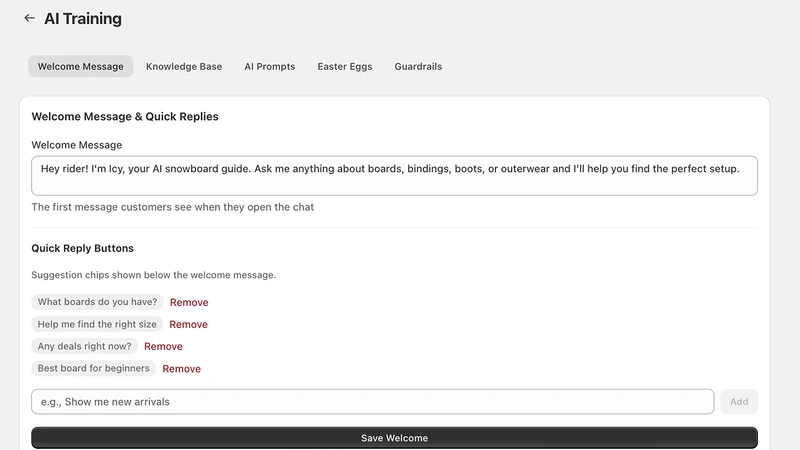This screenshot has width=800, height=450.
Task: Save the welcome settings
Action: pos(394,438)
